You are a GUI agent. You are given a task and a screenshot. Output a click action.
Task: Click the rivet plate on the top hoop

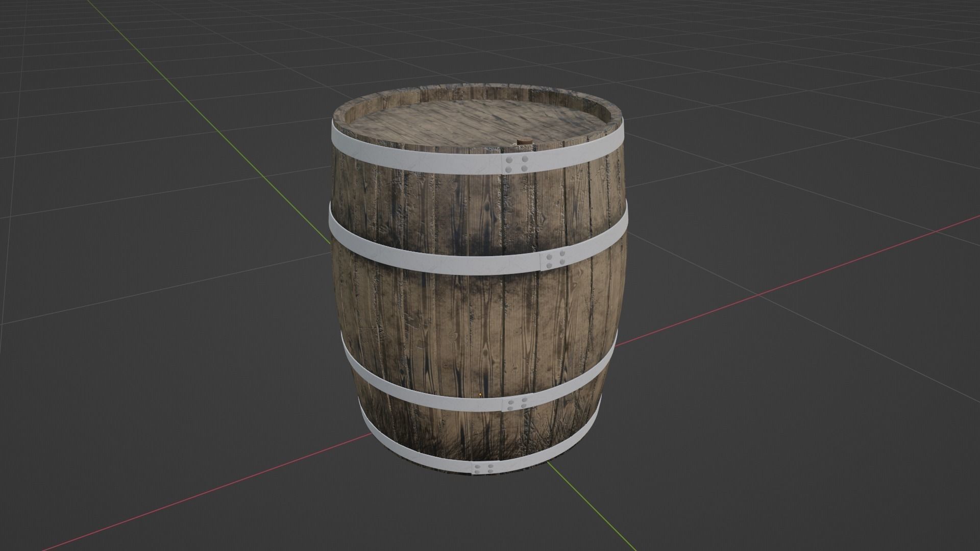(x=517, y=165)
